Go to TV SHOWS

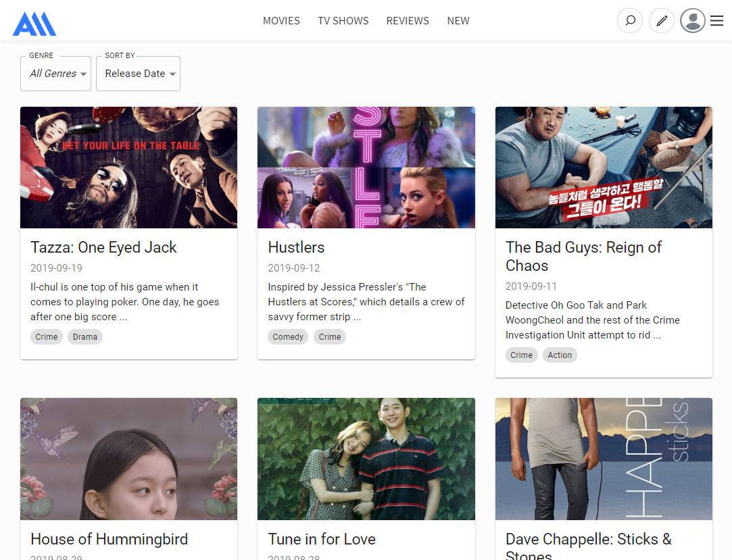343,20
